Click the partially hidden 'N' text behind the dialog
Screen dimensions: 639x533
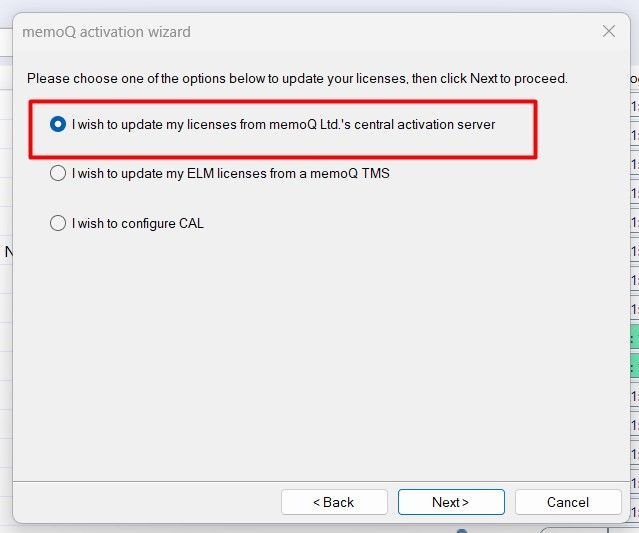(x=8, y=252)
